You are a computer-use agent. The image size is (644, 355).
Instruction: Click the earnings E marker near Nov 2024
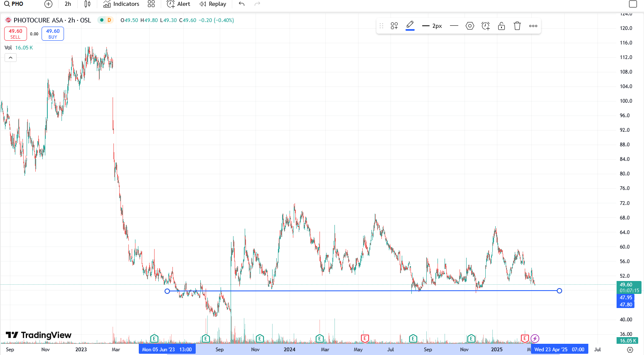coord(471,338)
